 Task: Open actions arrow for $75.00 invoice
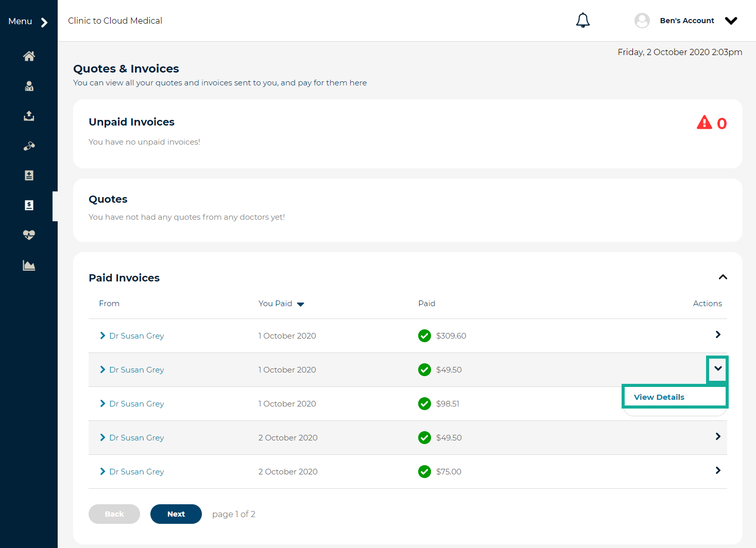[x=717, y=470]
